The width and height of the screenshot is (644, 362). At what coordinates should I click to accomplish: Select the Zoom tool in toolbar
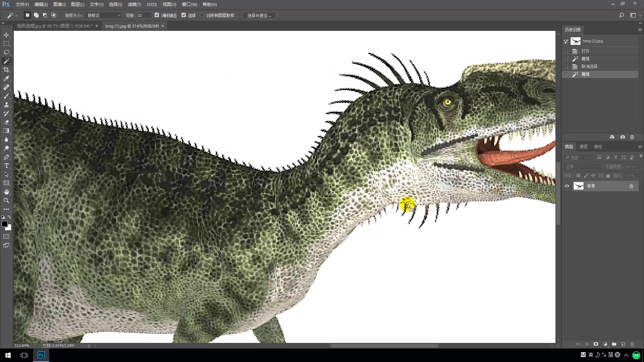[x=6, y=200]
